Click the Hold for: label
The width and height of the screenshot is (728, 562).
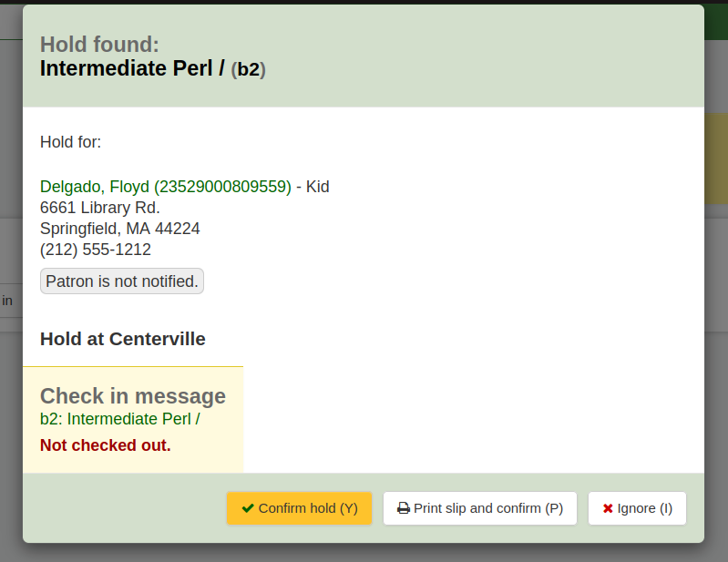click(x=71, y=142)
